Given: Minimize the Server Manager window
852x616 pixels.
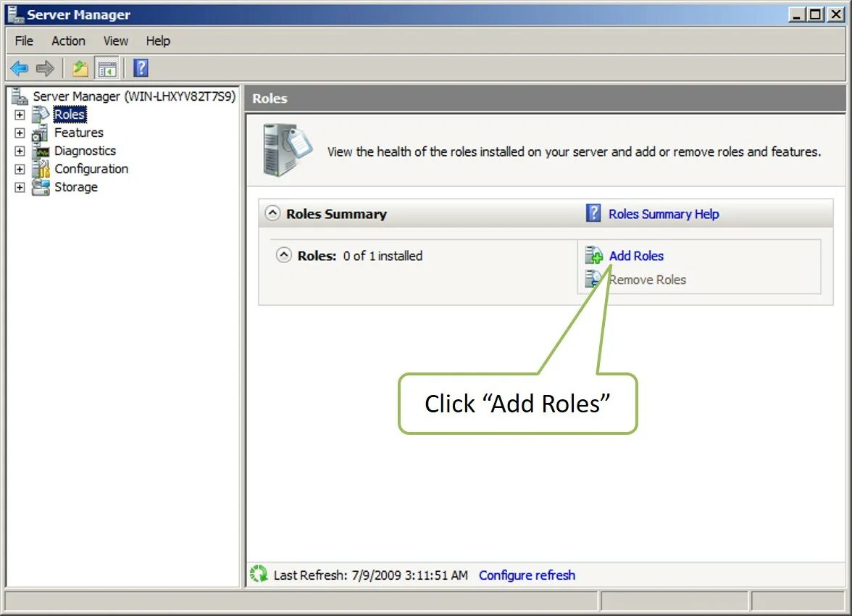Looking at the screenshot, I should click(797, 14).
